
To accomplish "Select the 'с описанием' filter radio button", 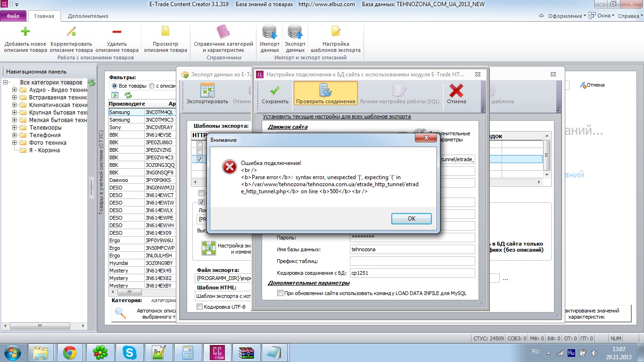I will 151,86.
